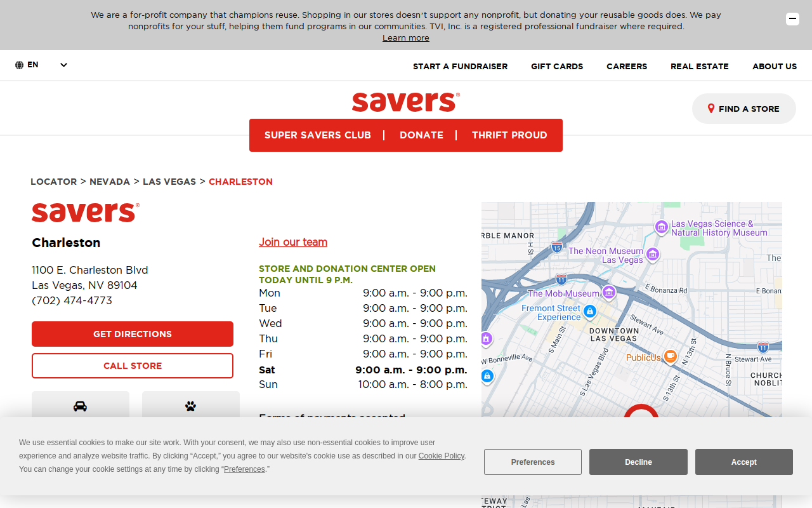
Task: Select the PublicUs cafe map marker
Action: (x=670, y=356)
